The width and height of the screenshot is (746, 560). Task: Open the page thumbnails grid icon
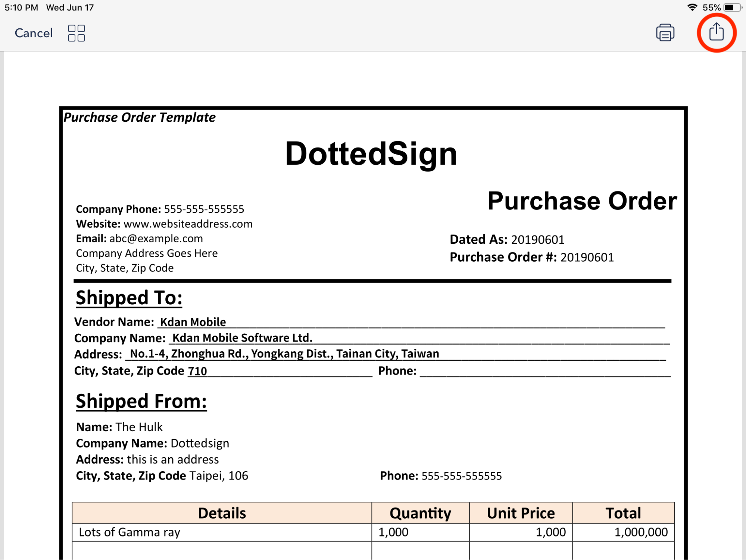(77, 33)
